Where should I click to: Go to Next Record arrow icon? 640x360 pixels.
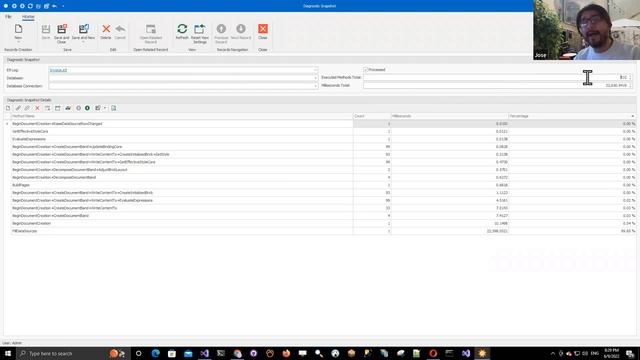[x=241, y=29]
